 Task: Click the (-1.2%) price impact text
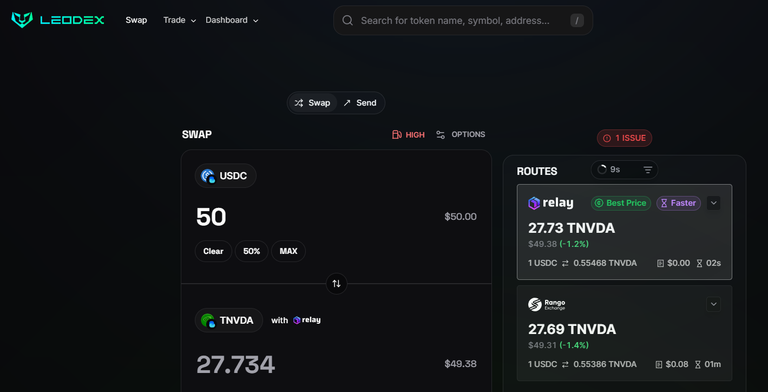point(574,244)
